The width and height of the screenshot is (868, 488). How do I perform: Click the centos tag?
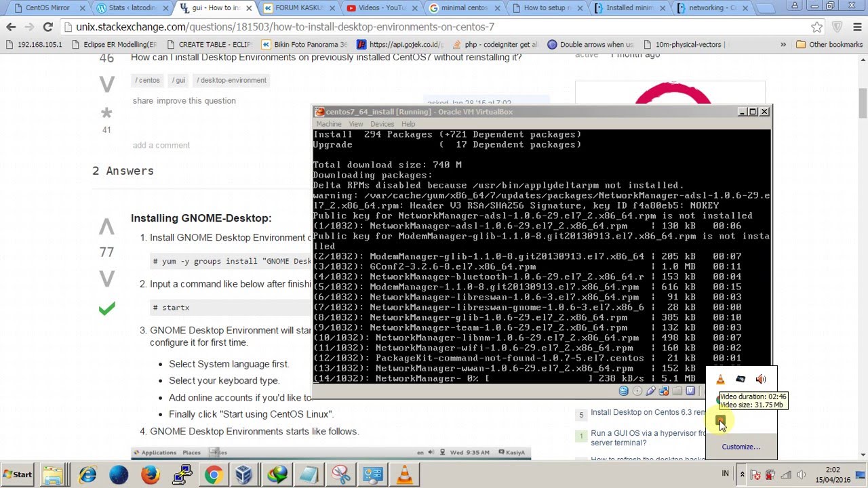pyautogui.click(x=147, y=80)
